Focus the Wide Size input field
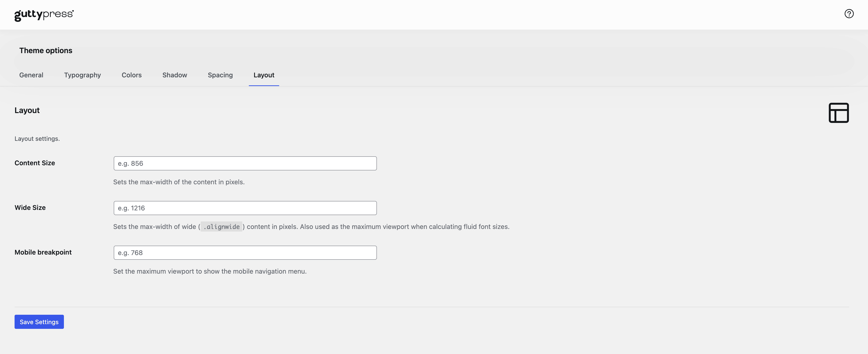The image size is (868, 354). [x=245, y=208]
